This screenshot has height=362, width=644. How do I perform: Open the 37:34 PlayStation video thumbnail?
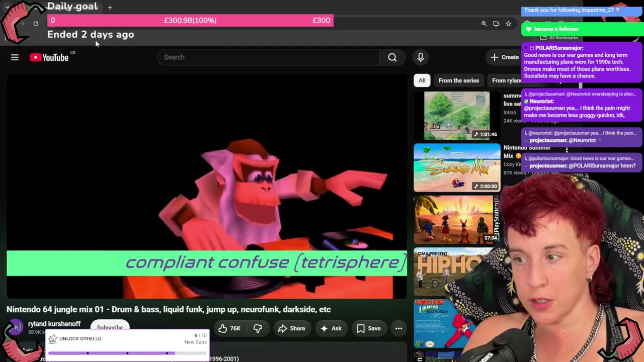[457, 220]
